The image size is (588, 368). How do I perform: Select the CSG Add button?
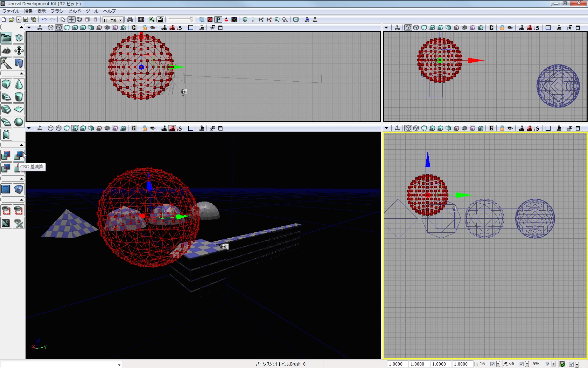(6, 155)
